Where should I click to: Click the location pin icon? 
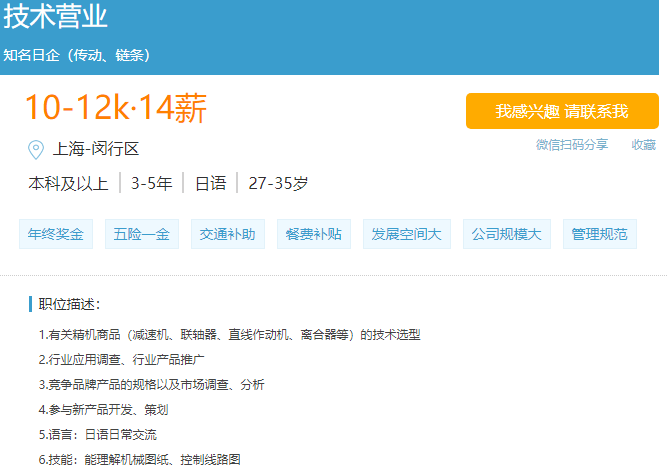click(36, 150)
